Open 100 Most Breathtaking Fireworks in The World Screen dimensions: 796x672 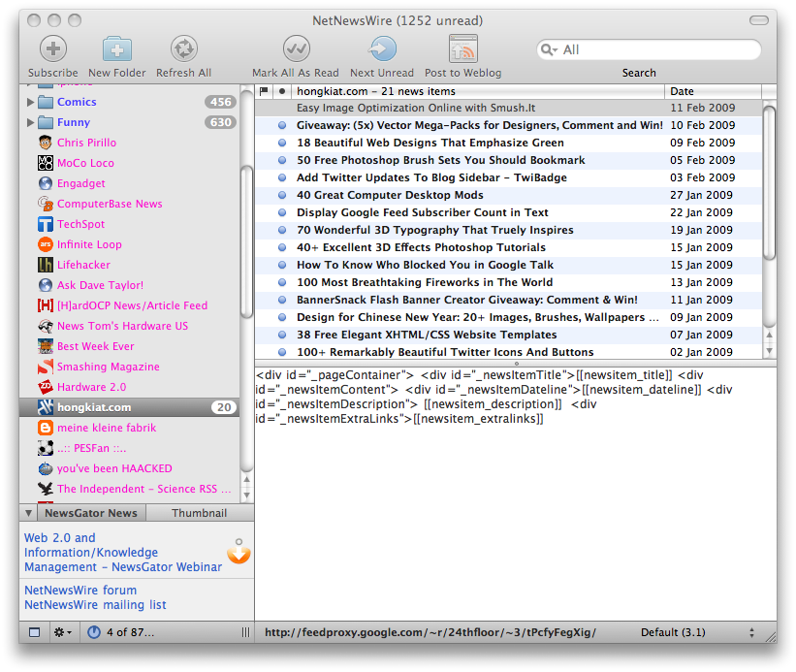coord(509,282)
